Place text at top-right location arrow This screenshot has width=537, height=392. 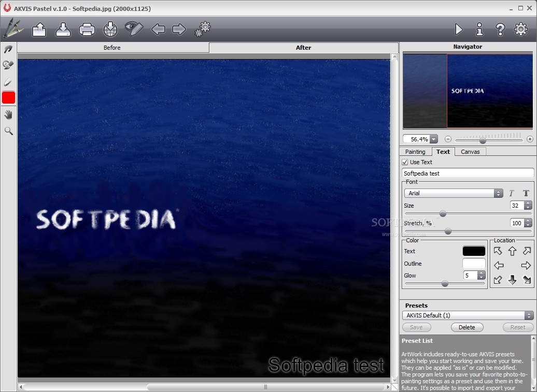(527, 251)
